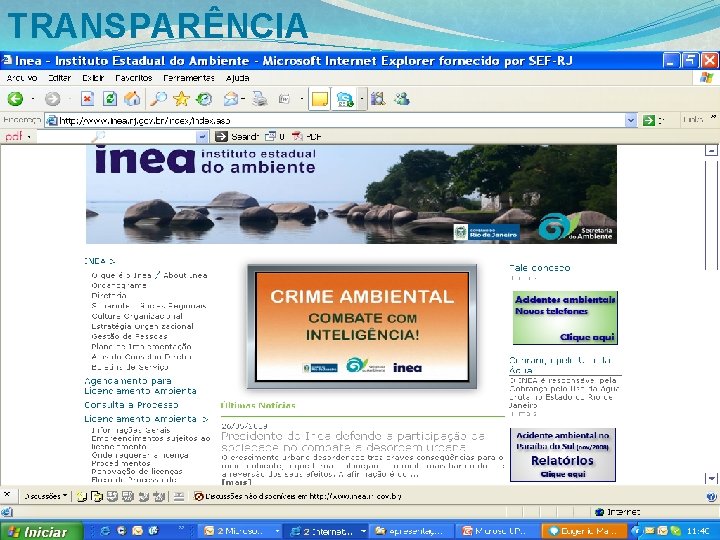Click the Acidentes ambientais Novos telefones banner
Viewport: 720px width, 540px height.
(565, 317)
